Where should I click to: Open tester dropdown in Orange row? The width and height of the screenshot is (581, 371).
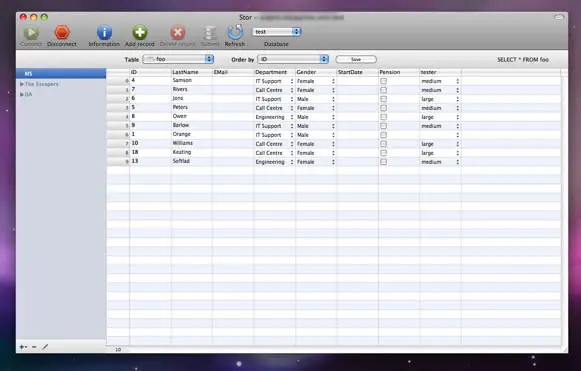click(x=440, y=135)
